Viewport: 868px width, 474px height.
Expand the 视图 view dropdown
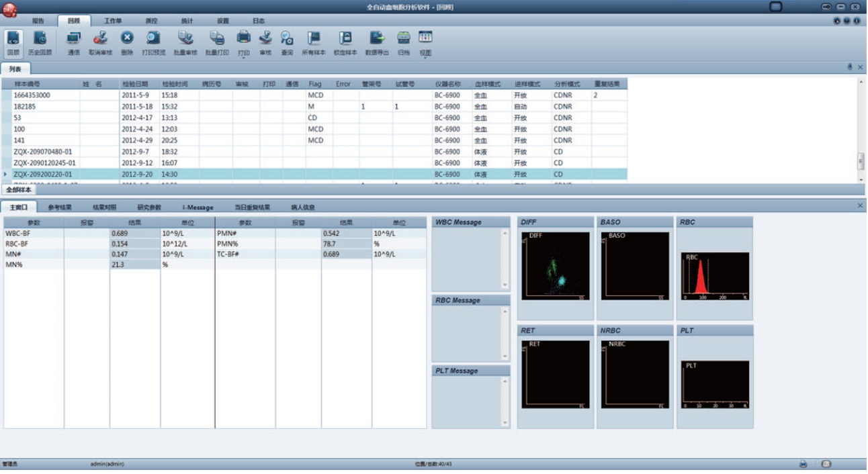click(x=425, y=58)
